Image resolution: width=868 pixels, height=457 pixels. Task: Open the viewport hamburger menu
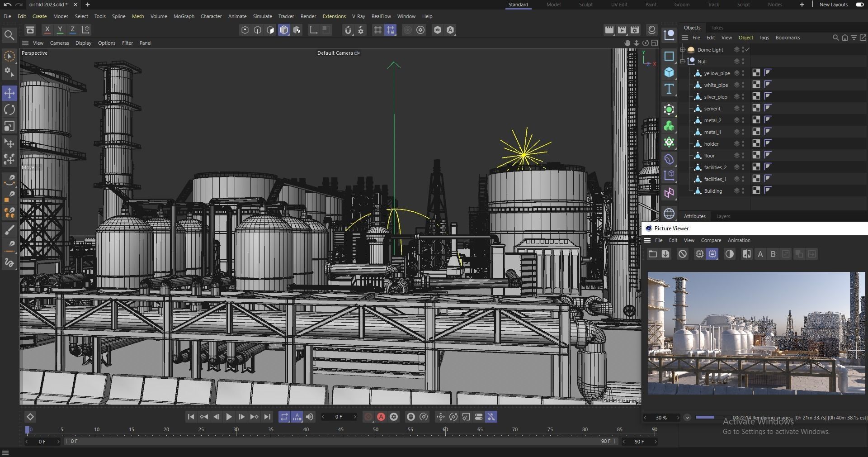pos(25,43)
